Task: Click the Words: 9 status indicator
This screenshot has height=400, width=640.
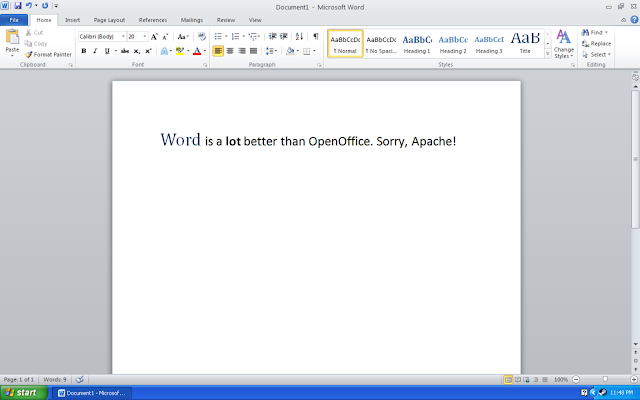Action: [55, 380]
